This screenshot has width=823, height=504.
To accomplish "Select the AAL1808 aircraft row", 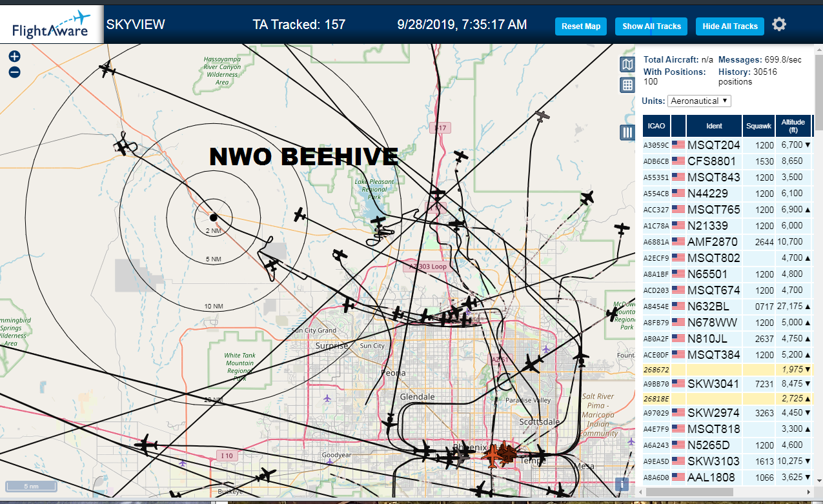I will pyautogui.click(x=727, y=477).
